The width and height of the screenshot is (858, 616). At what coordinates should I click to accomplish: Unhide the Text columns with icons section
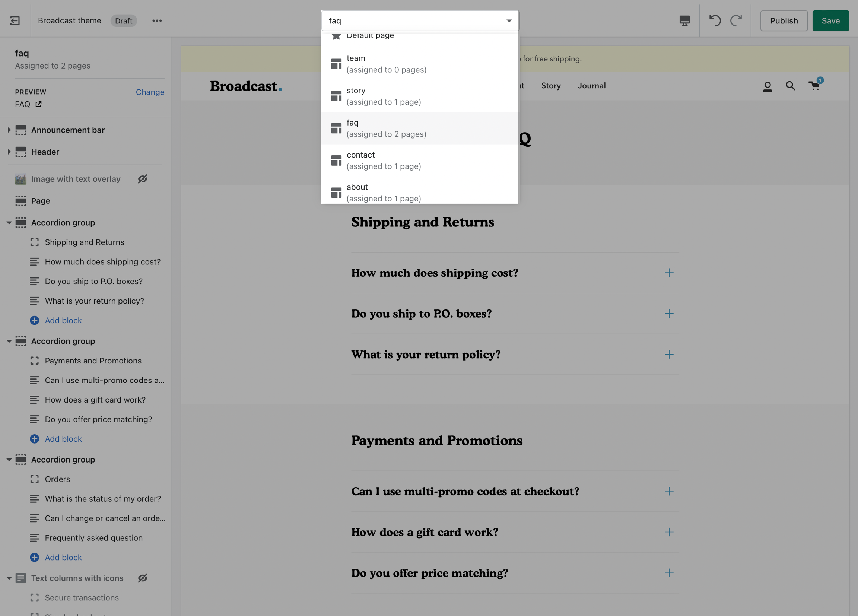coord(143,578)
